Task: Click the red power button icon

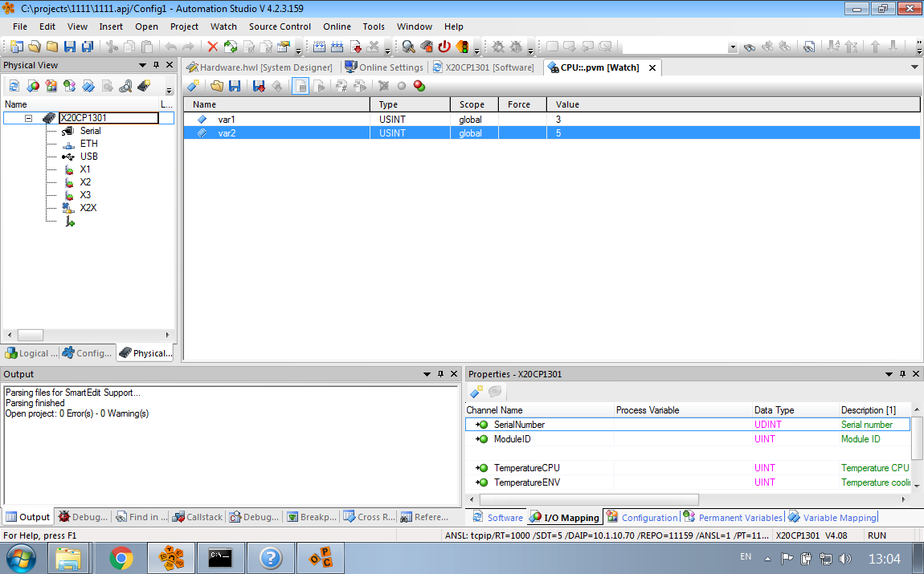Action: point(444,47)
